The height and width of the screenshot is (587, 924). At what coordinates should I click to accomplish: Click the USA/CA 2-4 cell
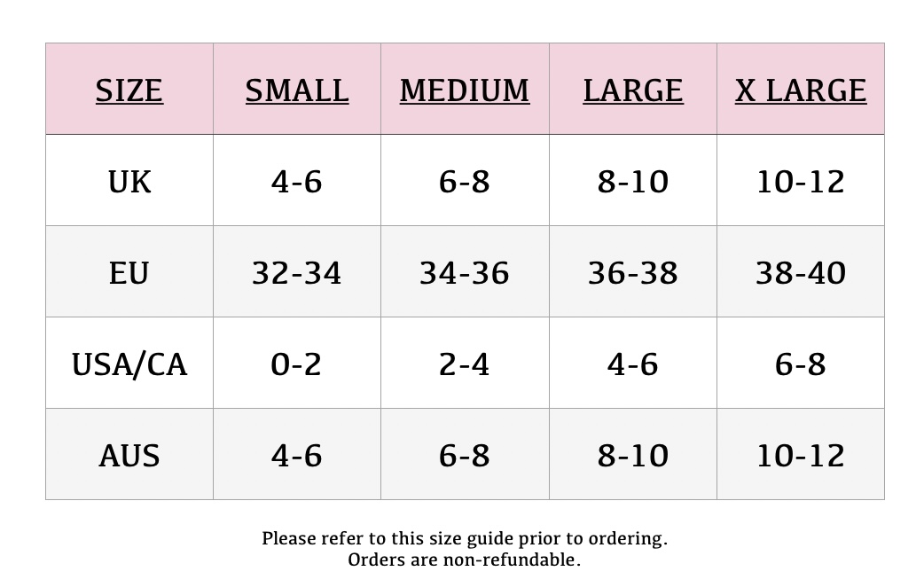(x=465, y=364)
